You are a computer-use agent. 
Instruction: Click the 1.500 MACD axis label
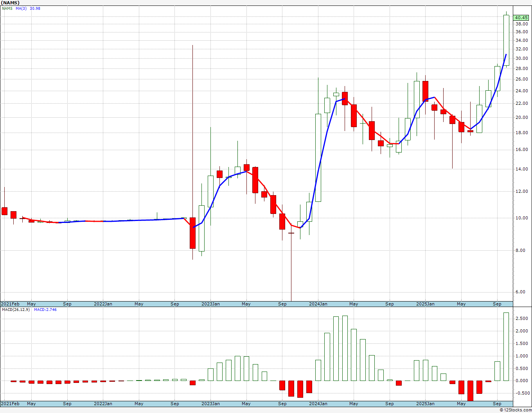coord(522,343)
